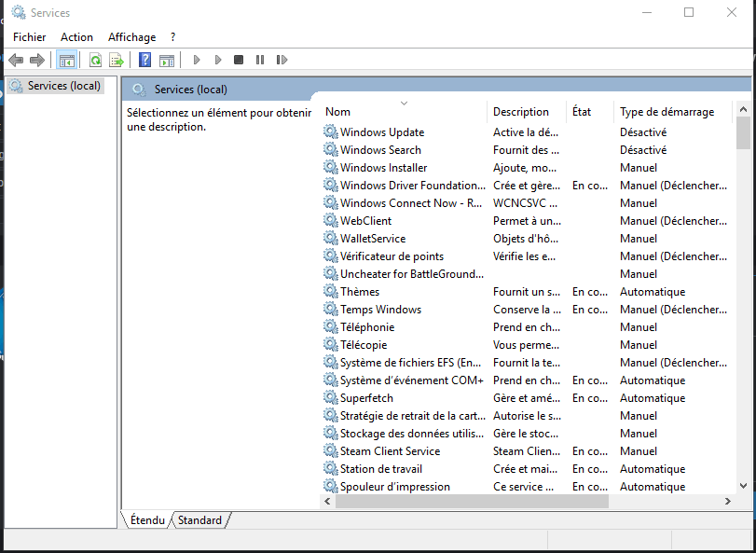Click the Refresh toolbar icon
The image size is (756, 553).
coord(95,61)
